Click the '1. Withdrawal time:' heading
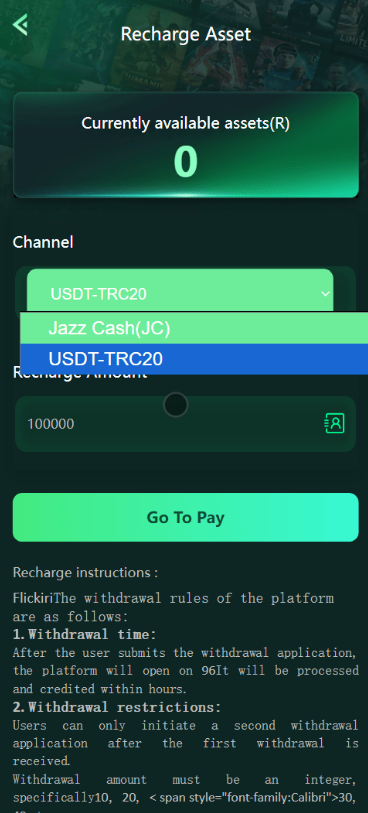Viewport: 368px width, 813px height. (x=84, y=634)
